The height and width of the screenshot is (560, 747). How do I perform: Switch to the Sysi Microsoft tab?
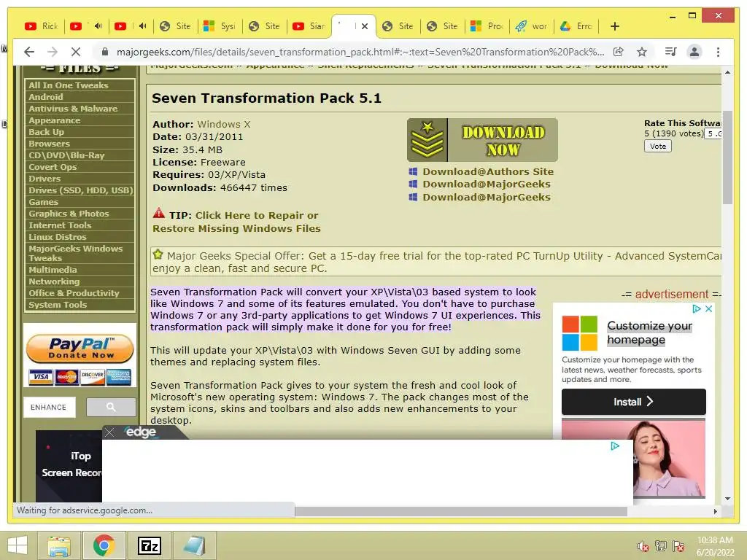[x=220, y=26]
